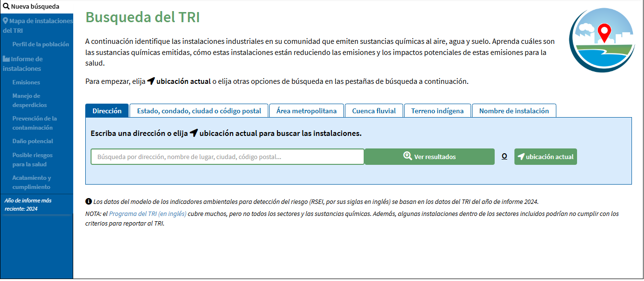This screenshot has width=644, height=281.
Task: Open Perfil de la población in sidebar
Action: [40, 44]
